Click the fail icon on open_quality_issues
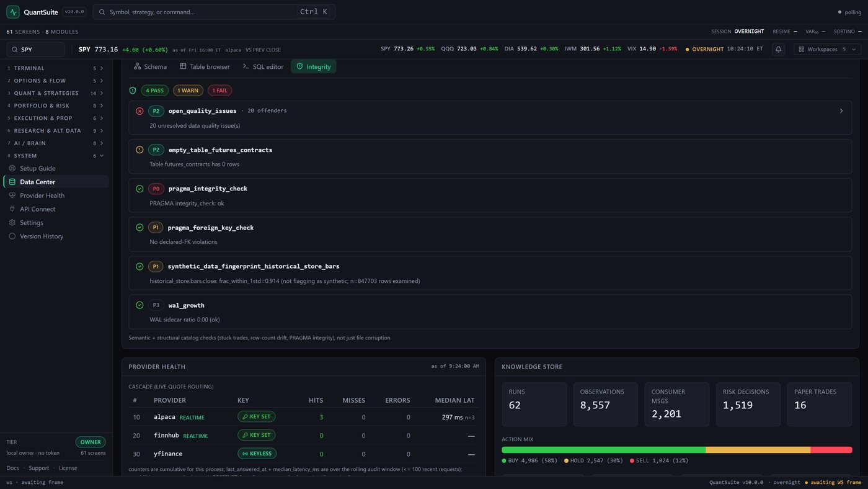The width and height of the screenshot is (868, 489). click(139, 111)
